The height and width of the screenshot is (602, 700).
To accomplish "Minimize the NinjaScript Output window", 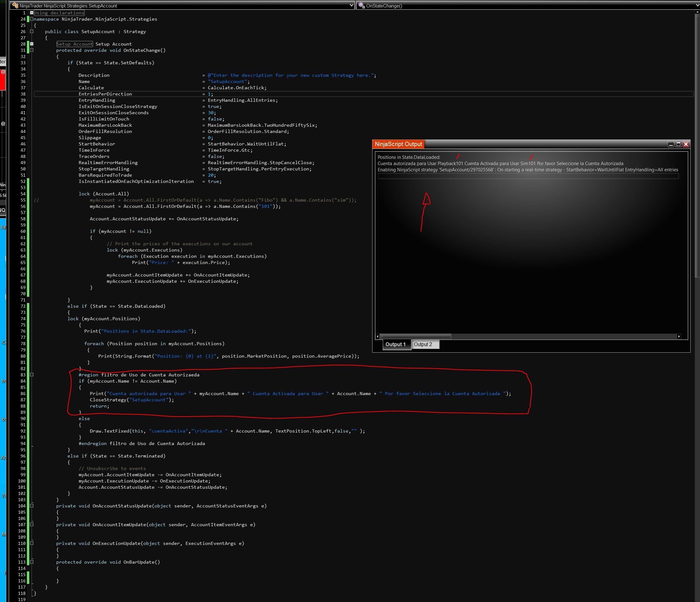I will pyautogui.click(x=671, y=144).
